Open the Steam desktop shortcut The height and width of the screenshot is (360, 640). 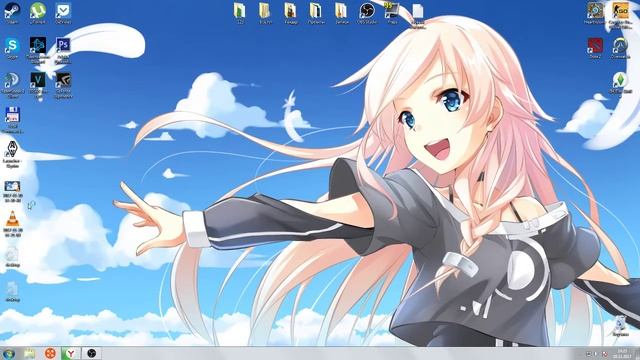tap(12, 11)
